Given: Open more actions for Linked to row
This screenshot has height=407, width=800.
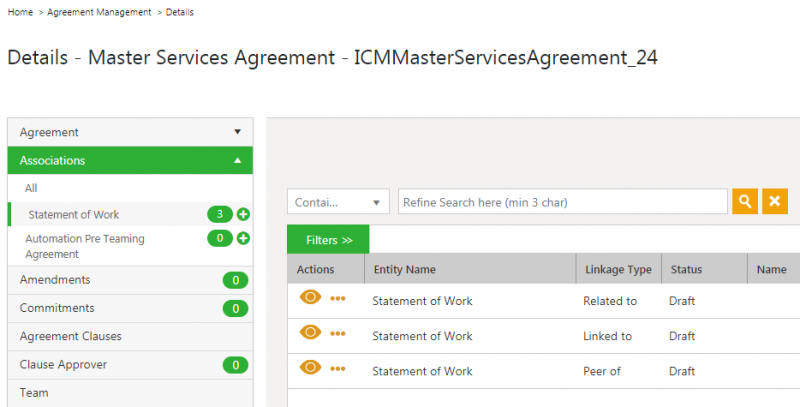Looking at the screenshot, I should click(338, 334).
